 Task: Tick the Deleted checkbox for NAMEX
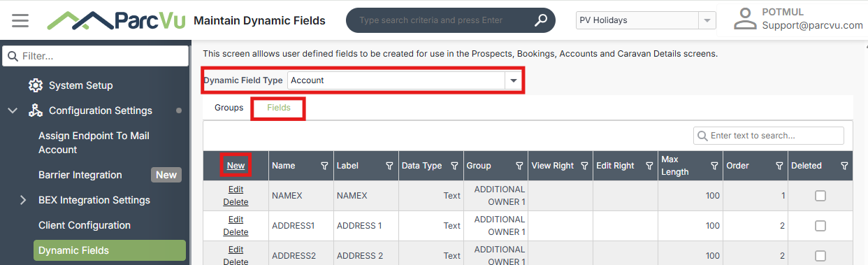click(x=820, y=196)
